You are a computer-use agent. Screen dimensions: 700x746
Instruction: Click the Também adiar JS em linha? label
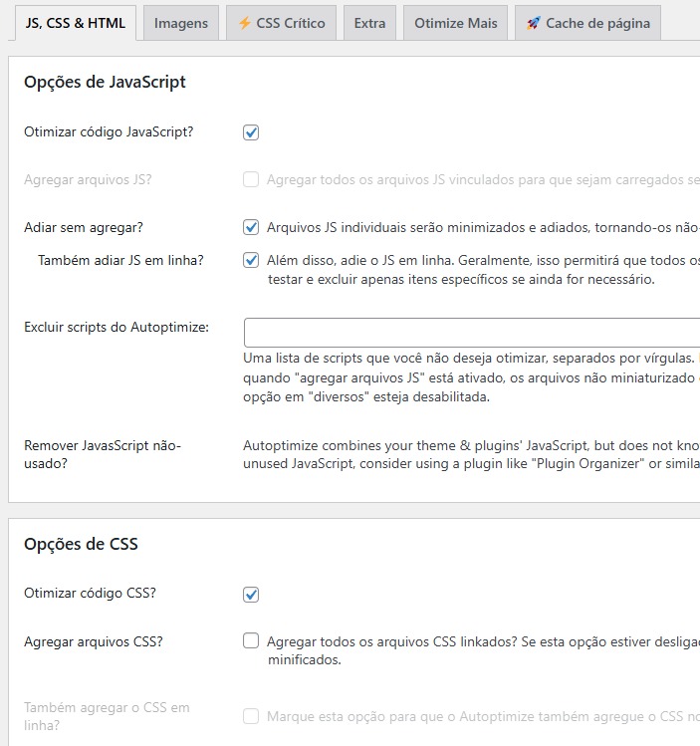point(120,260)
